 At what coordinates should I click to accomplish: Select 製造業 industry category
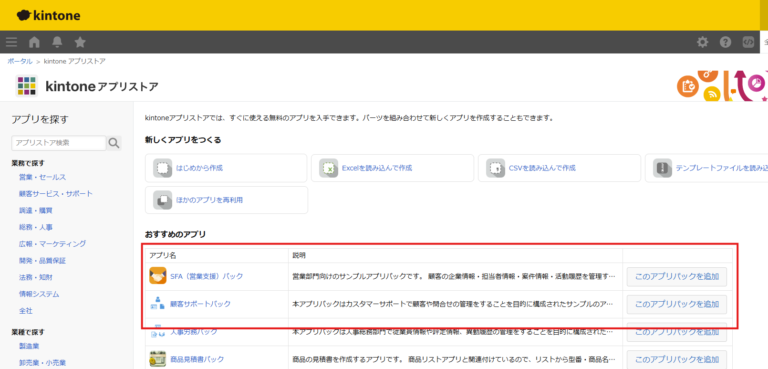(x=29, y=346)
